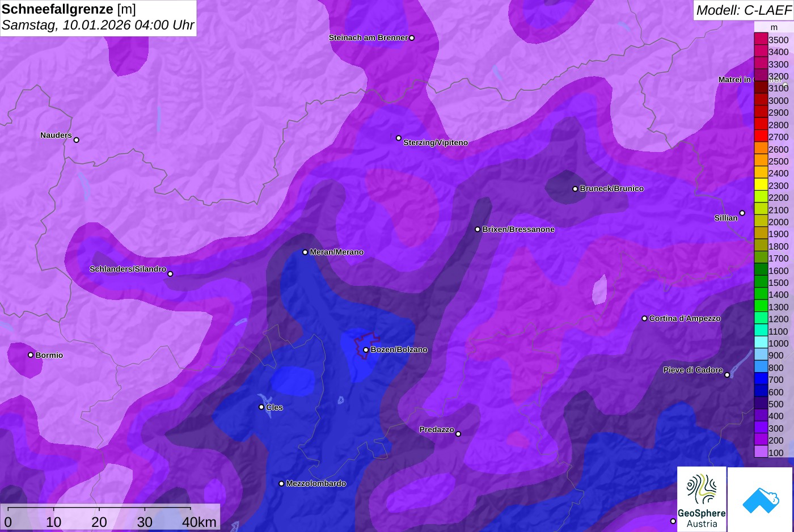Click the Predazzo marker dot

[458, 434]
